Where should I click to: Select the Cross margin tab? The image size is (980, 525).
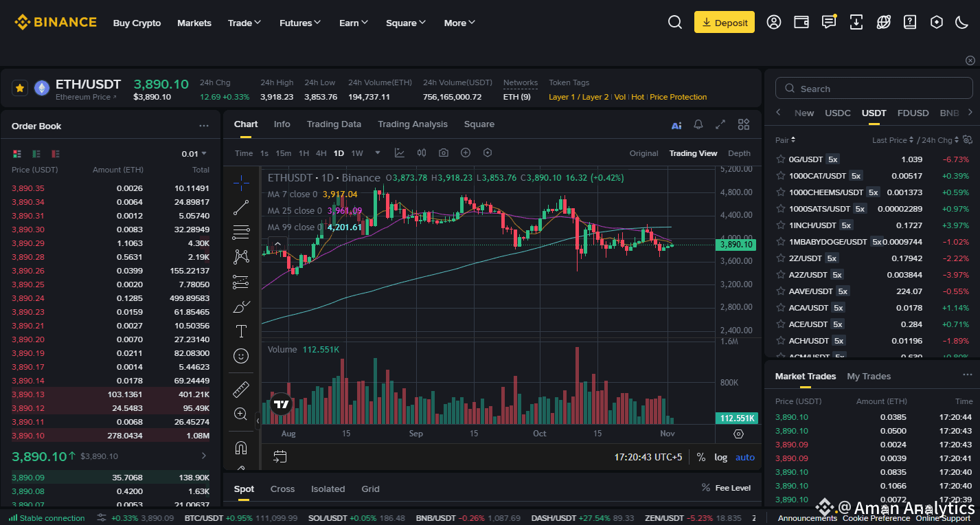282,489
